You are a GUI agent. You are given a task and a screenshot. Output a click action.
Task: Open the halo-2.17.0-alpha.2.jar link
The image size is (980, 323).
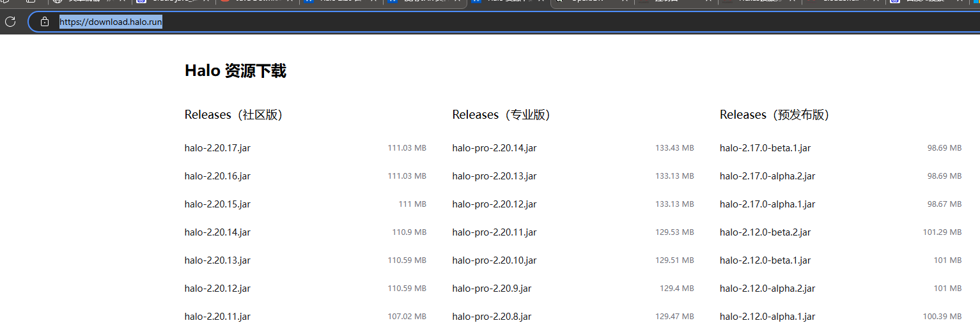tap(767, 176)
